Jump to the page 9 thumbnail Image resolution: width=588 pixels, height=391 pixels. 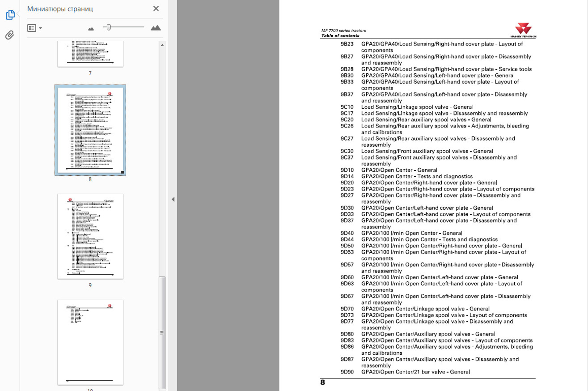(90, 236)
